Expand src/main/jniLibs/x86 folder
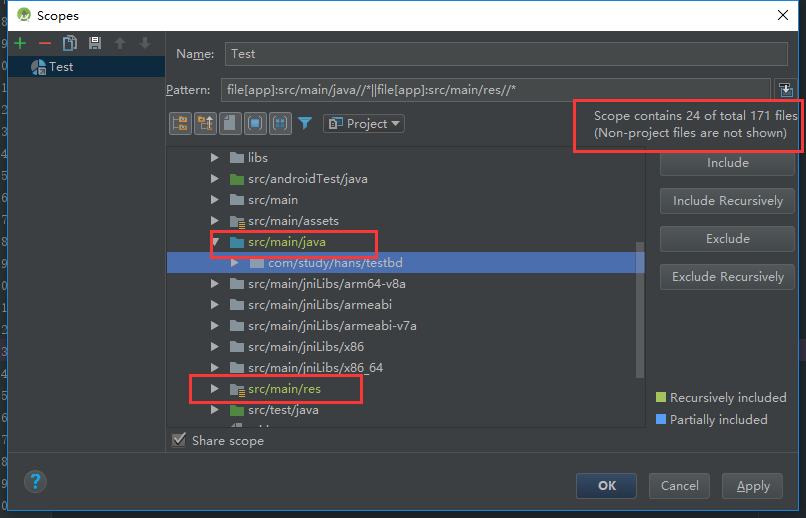The height and width of the screenshot is (518, 806). pos(215,347)
